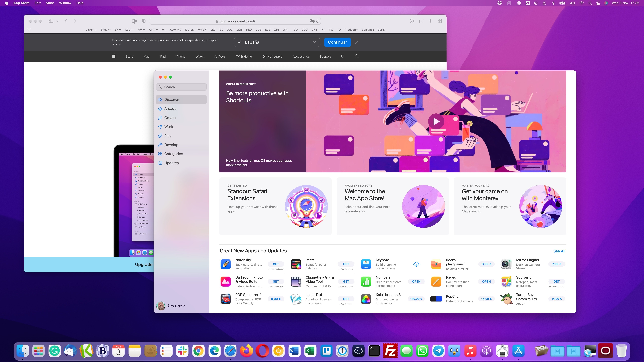Click the Pastel app icon

pos(296,264)
